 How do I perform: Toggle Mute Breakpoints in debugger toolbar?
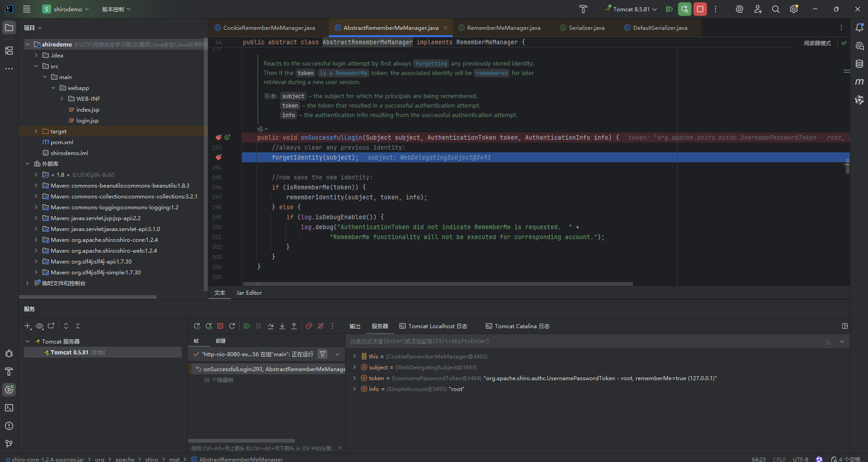321,326
